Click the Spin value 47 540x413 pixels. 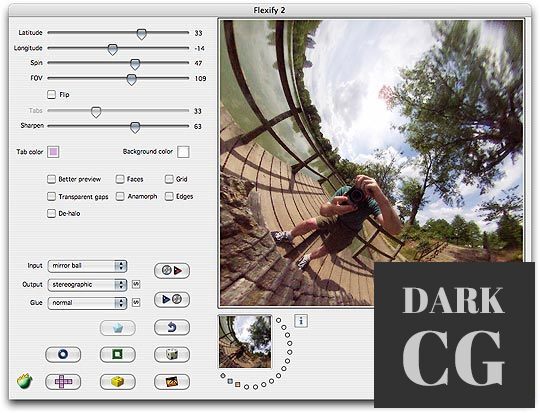pos(198,63)
